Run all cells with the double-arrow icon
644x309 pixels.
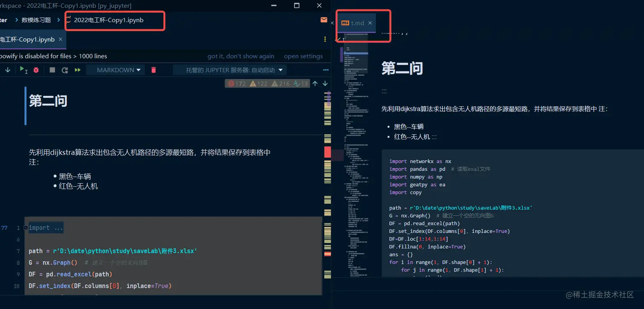[x=77, y=69]
